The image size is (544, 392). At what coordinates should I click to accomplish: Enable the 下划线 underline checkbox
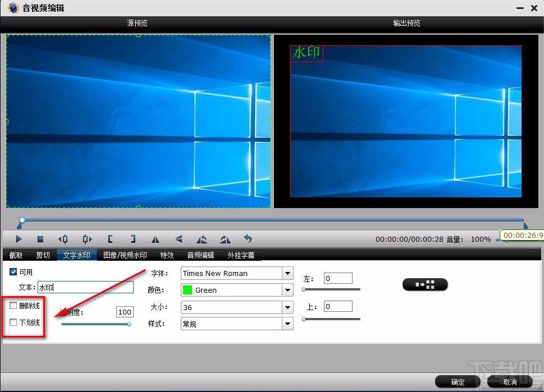point(13,321)
